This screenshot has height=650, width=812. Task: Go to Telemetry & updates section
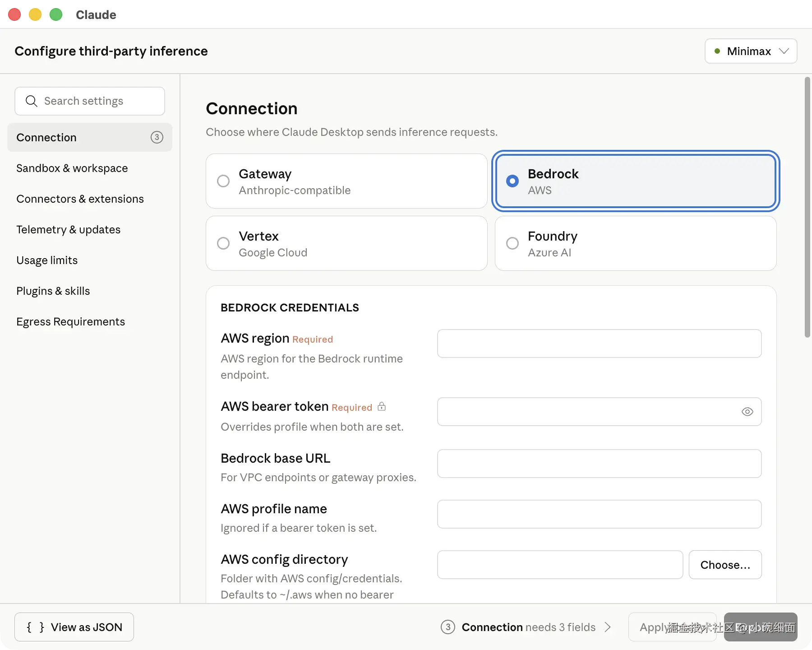69,230
